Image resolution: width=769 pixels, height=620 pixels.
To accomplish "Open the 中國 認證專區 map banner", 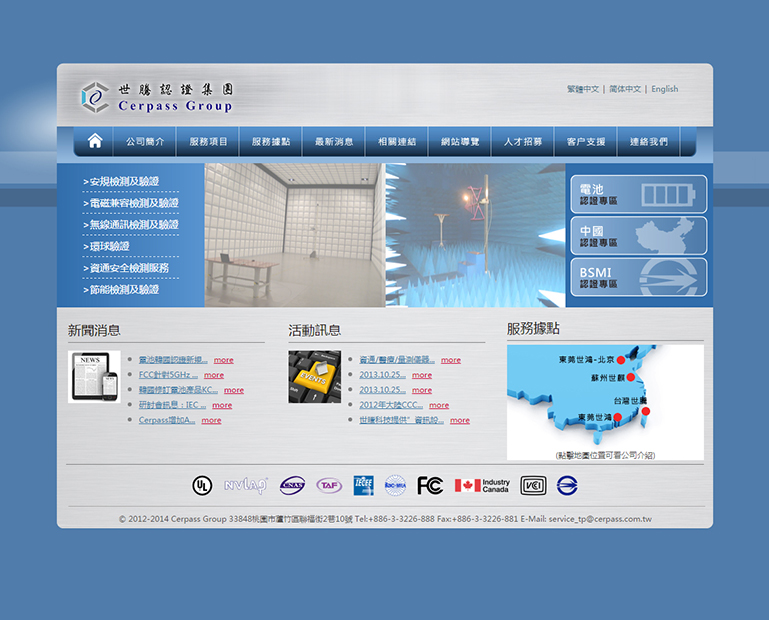I will pos(639,236).
